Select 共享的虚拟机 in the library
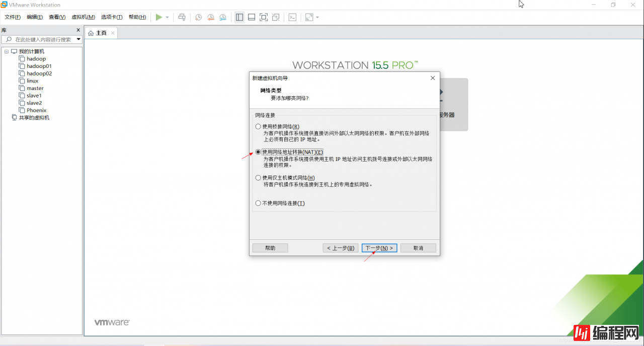Screen dimensions: 644x346 [x=34, y=118]
